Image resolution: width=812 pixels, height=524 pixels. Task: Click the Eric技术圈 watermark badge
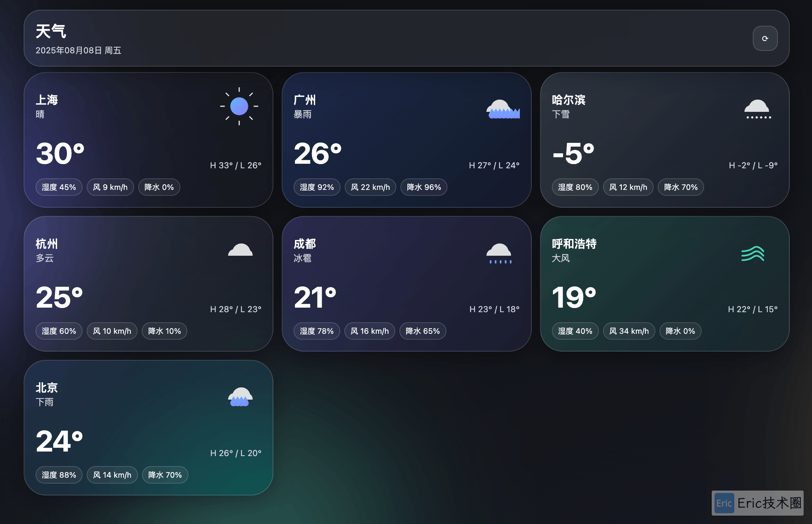[x=757, y=503]
